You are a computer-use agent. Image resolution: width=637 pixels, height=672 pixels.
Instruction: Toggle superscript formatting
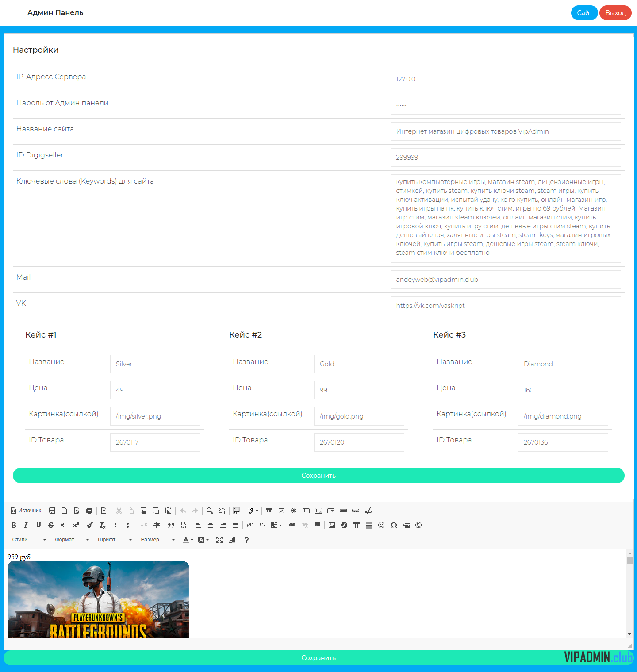[76, 525]
